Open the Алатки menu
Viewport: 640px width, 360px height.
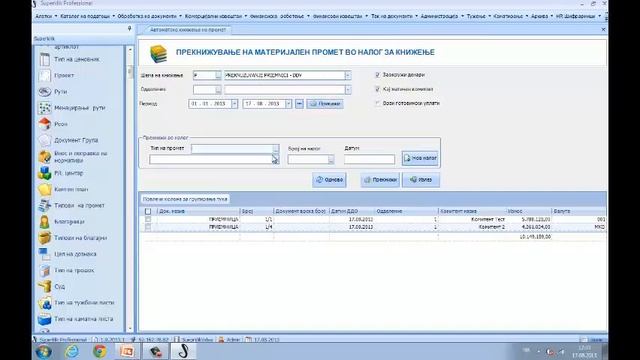45,16
